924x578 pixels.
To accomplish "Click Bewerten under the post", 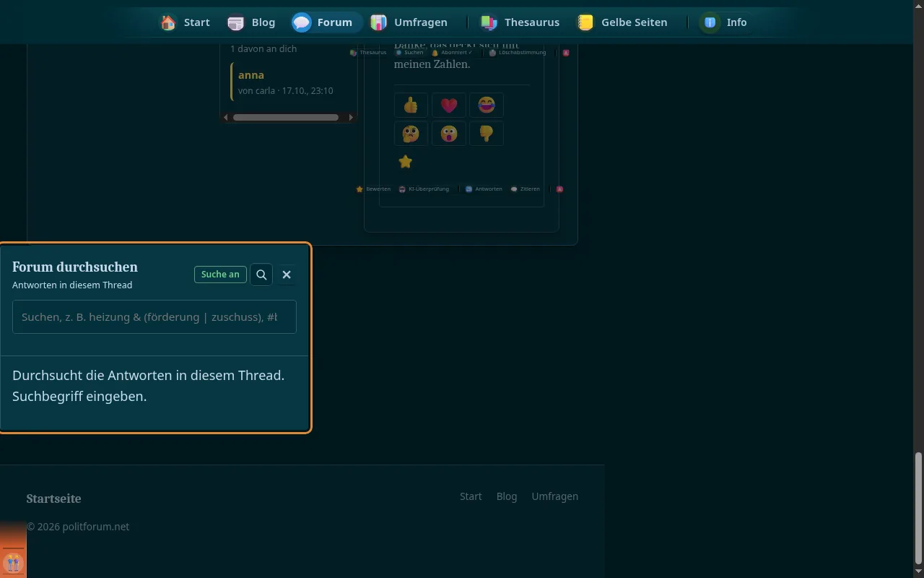I will tap(373, 189).
